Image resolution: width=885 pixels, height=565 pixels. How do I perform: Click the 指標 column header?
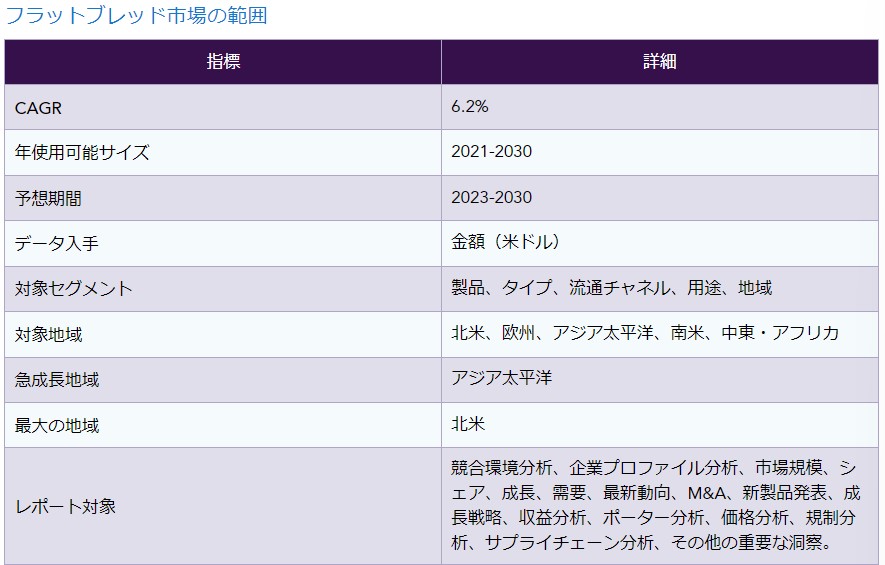[223, 62]
